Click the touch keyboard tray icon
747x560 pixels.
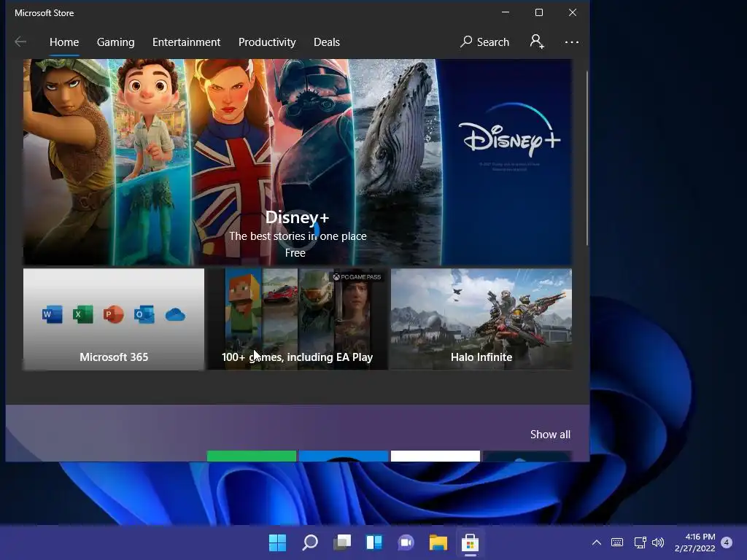[x=617, y=542]
